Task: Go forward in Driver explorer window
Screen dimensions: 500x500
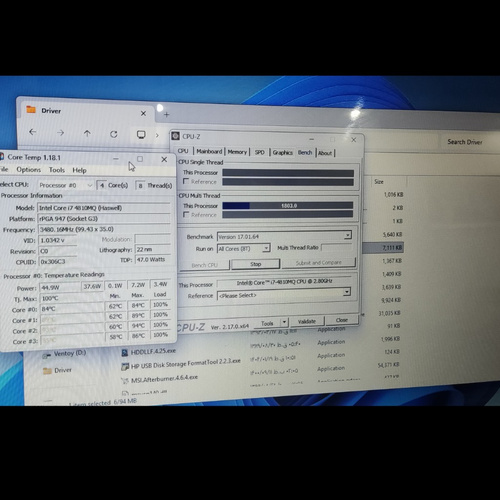Action: pos(61,133)
